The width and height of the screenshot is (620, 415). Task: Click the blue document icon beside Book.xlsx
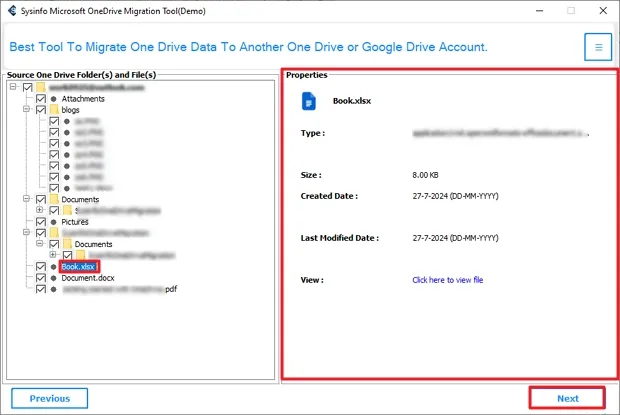point(308,100)
